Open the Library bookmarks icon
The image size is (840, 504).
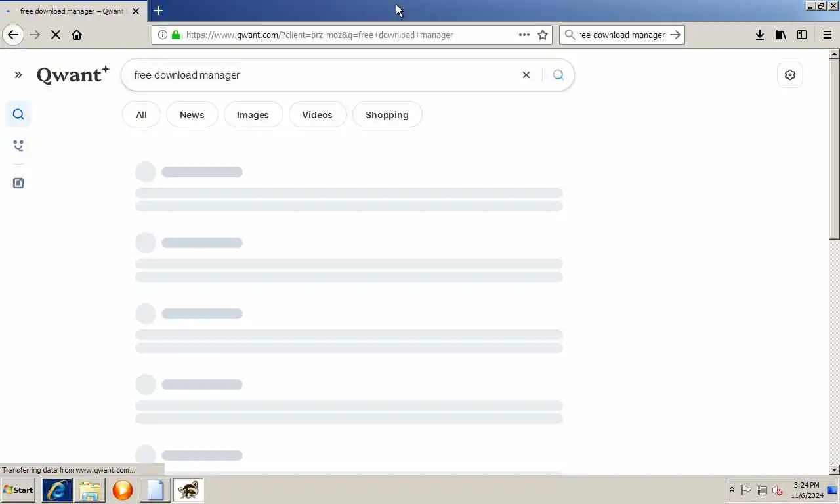pos(781,35)
